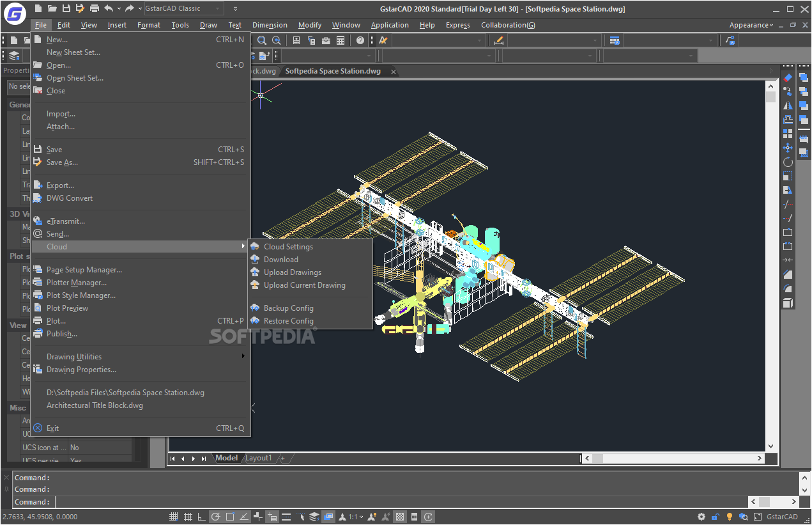This screenshot has width=812, height=525.
Task: Expand the Drawing Utilities submenu
Action: (x=141, y=357)
